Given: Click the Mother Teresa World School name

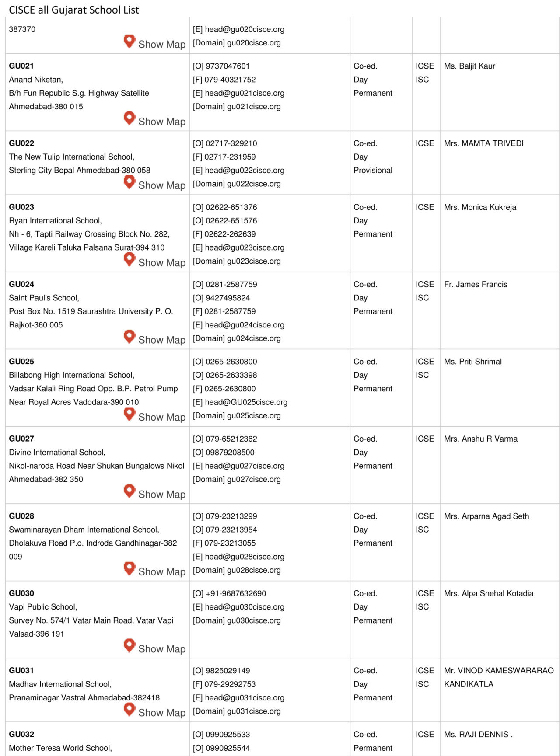Looking at the screenshot, I should click(60, 748).
